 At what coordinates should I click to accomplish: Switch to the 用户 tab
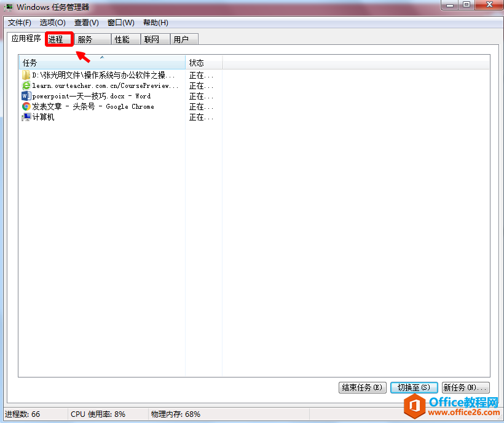(184, 39)
